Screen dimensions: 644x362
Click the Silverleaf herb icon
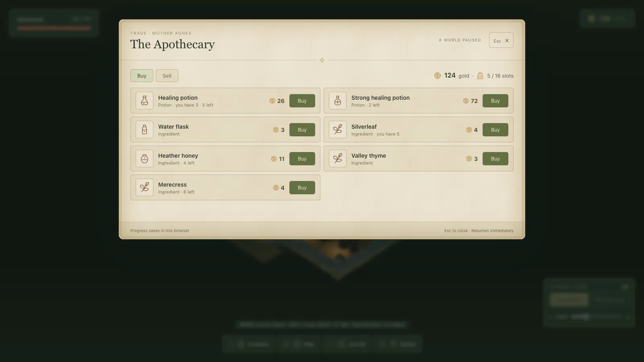point(338,130)
